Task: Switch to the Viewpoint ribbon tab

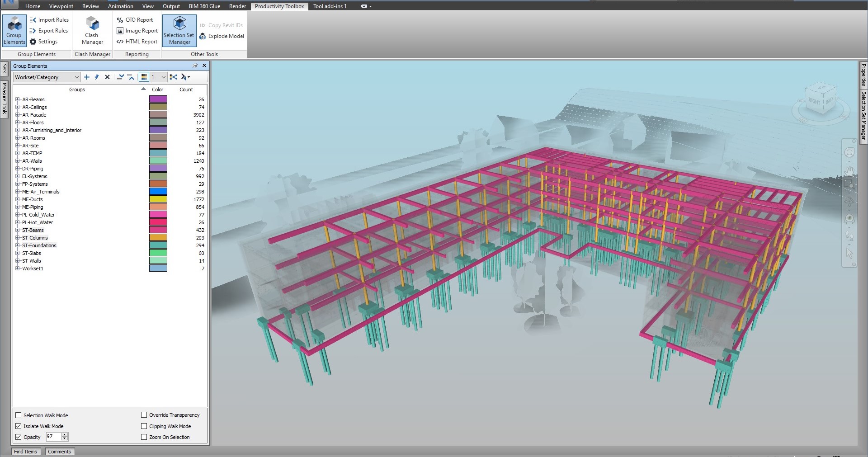Action: [61, 6]
